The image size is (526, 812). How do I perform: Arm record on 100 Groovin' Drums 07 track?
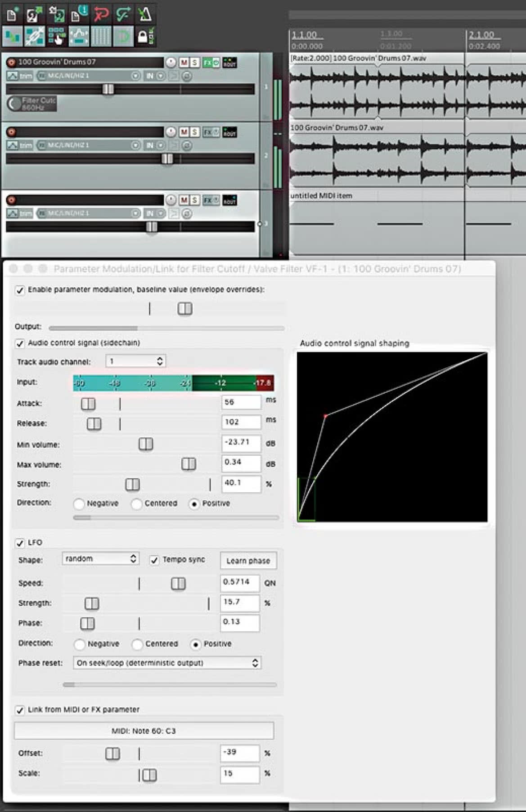[11, 62]
